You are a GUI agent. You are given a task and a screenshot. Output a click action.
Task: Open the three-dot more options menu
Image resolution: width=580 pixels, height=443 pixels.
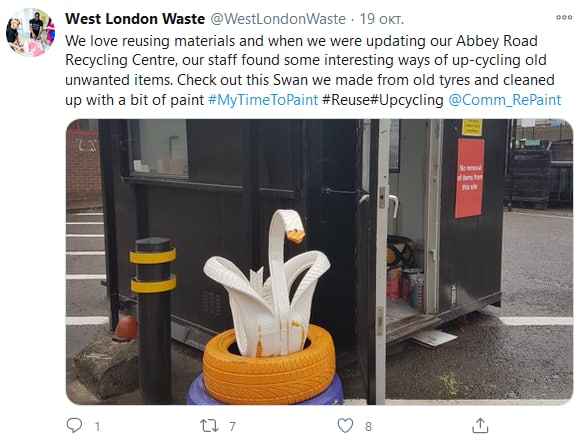564,17
